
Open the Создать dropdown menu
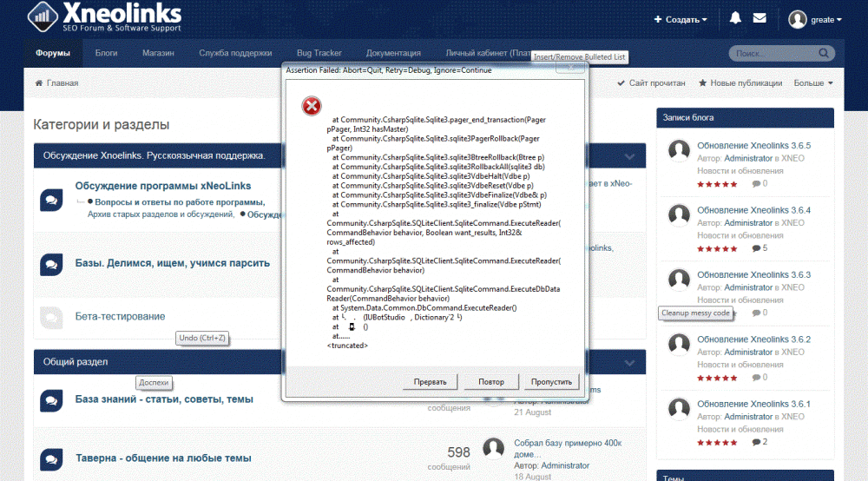click(681, 19)
